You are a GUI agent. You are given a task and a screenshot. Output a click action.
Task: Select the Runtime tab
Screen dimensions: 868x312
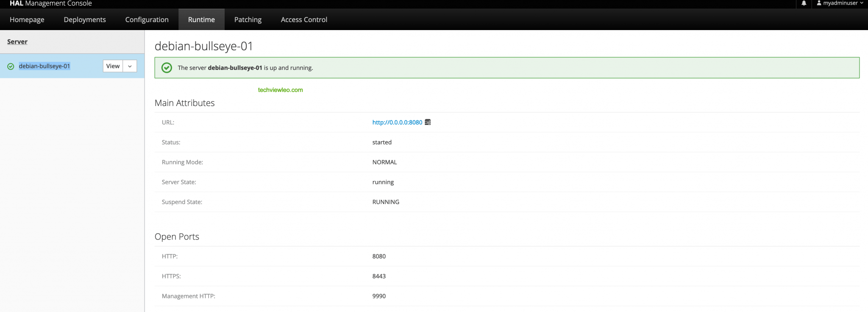[201, 19]
